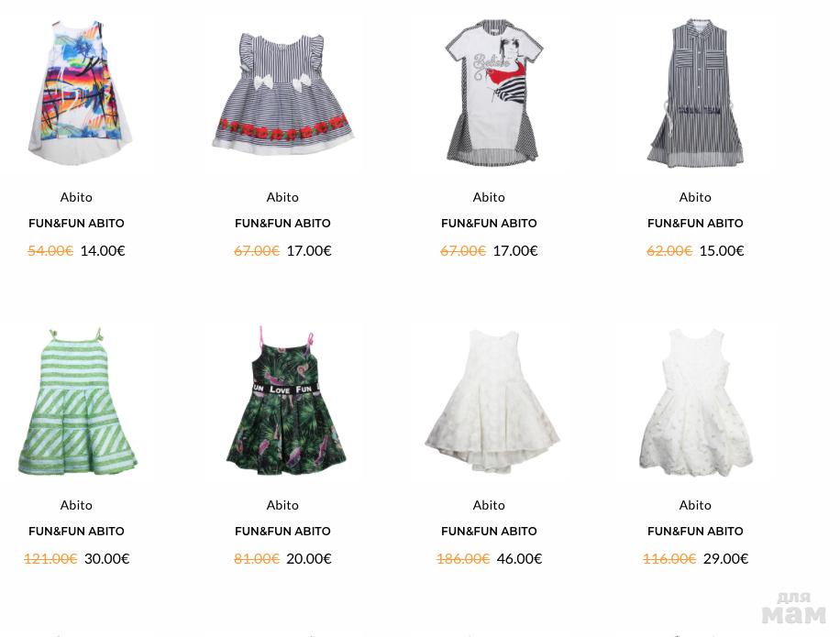Click the для мам watermark logo
The width and height of the screenshot is (840, 637).
tap(794, 608)
